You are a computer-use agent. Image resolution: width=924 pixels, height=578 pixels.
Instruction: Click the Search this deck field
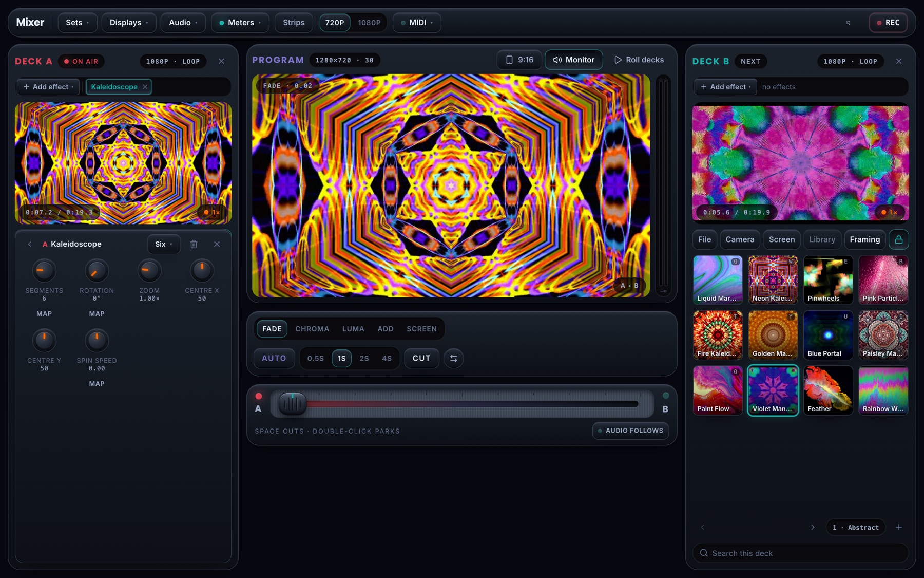point(800,553)
